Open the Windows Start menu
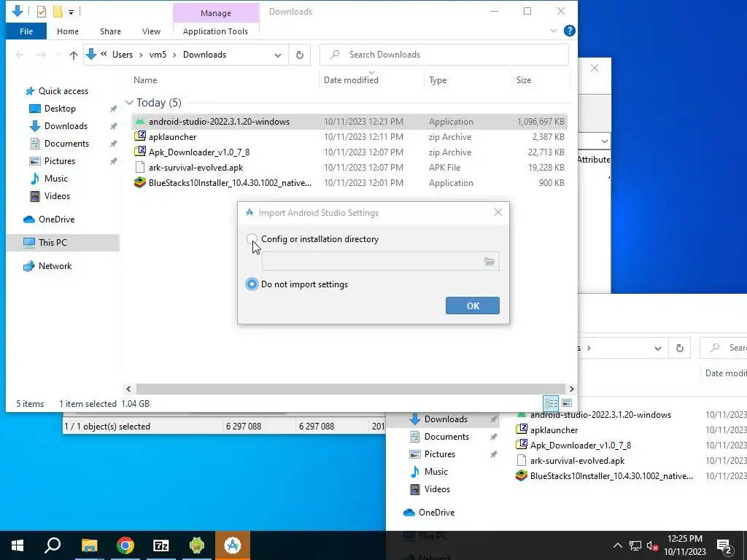 point(18,545)
